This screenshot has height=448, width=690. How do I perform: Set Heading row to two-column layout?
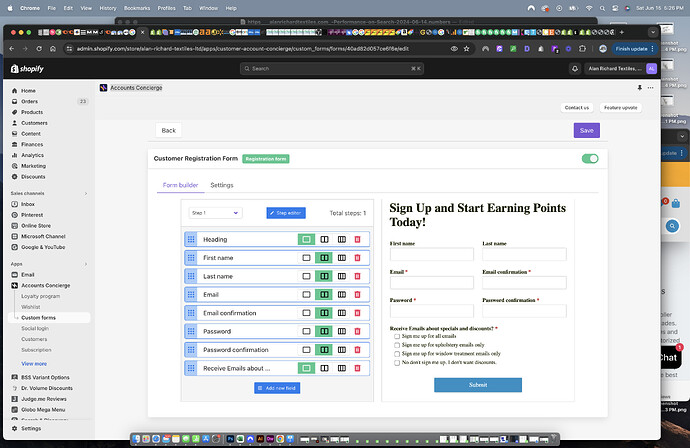point(324,239)
